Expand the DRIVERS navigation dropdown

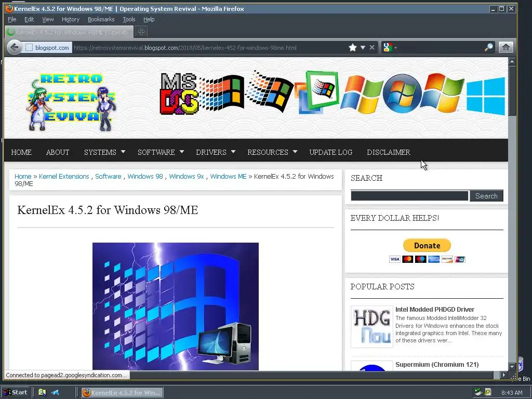tap(216, 152)
